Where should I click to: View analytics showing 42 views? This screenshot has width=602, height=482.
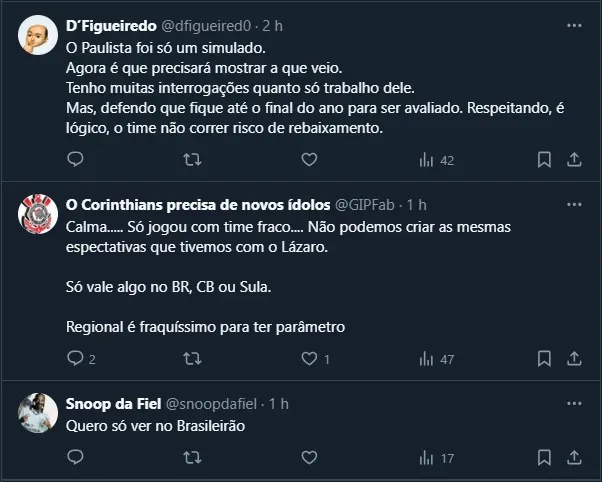437,160
